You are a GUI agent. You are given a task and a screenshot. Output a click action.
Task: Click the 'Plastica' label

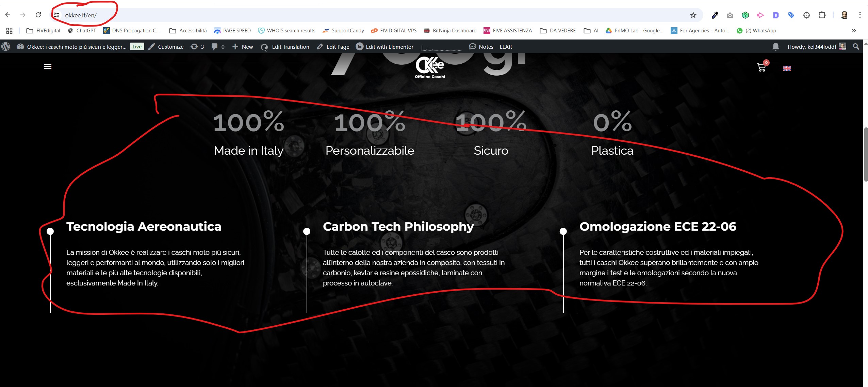pos(612,151)
